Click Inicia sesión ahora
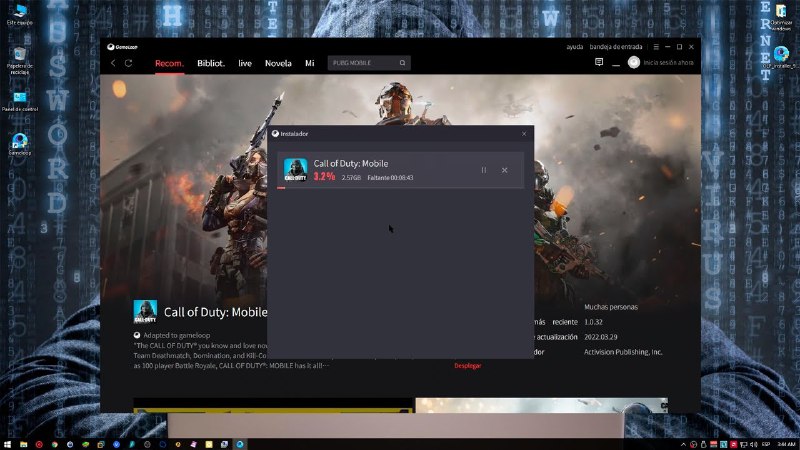The image size is (800, 450). coord(668,63)
